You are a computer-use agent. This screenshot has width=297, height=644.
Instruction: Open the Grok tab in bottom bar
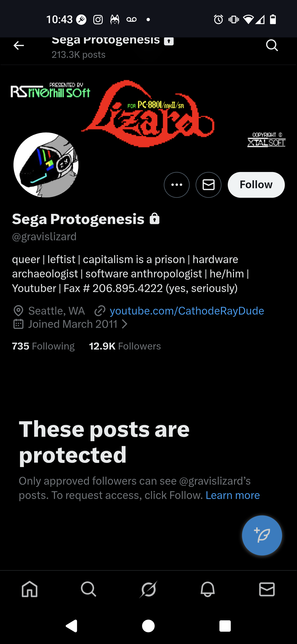click(x=148, y=589)
